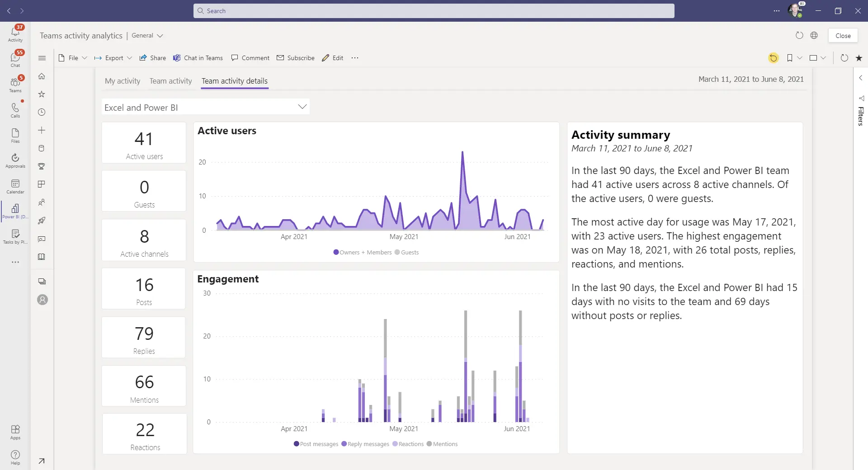The height and width of the screenshot is (470, 868).
Task: Select the 41 Active users card
Action: pos(144,143)
